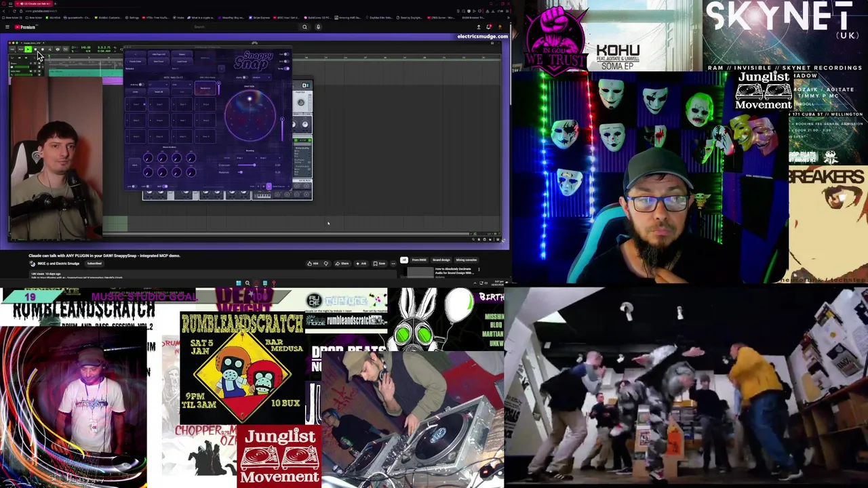This screenshot has width=868, height=488.
Task: Open the YouTube Create upload icon
Action: (x=478, y=27)
